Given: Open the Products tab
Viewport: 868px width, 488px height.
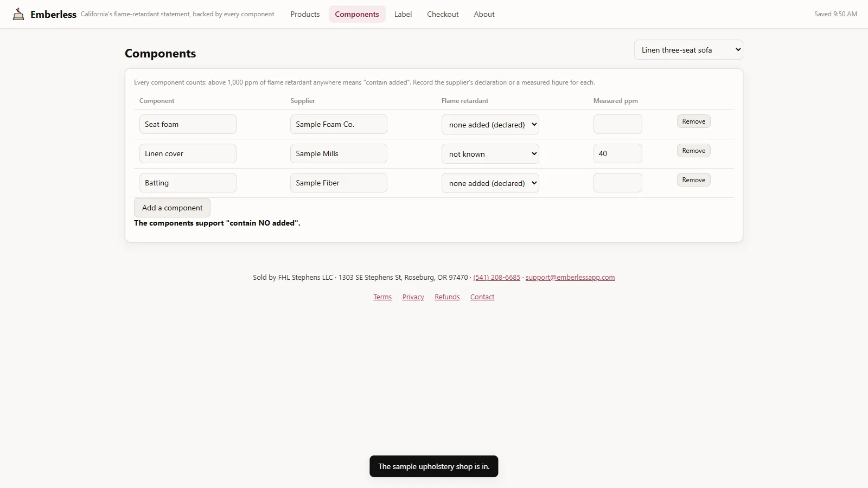Looking at the screenshot, I should (x=305, y=14).
